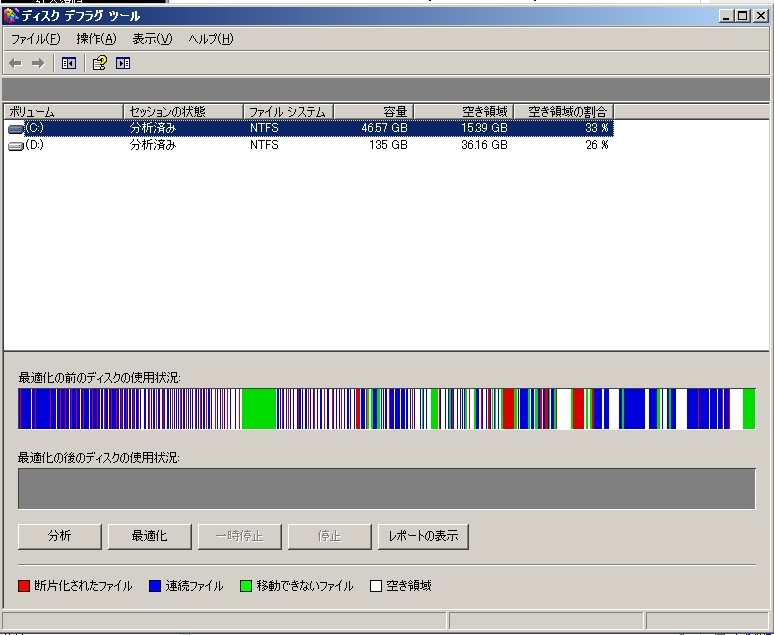
Task: Click the 135 GB capacity cell
Action: 388,145
